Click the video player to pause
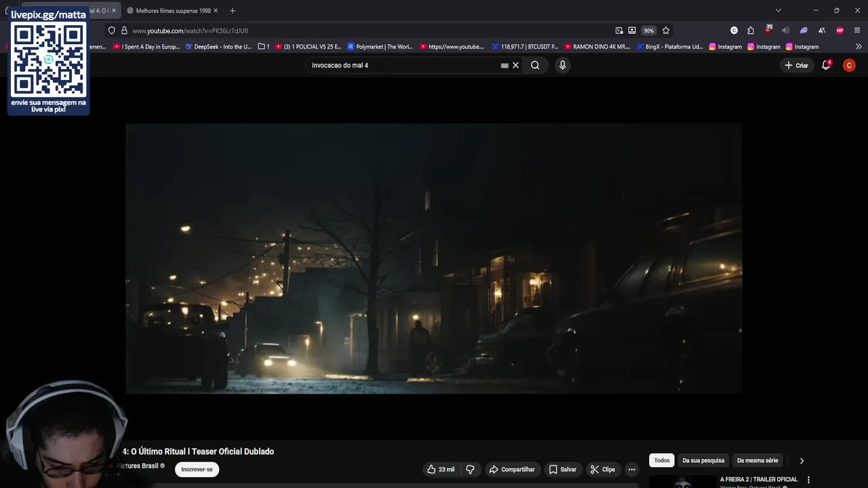Image resolution: width=868 pixels, height=488 pixels. point(434,258)
